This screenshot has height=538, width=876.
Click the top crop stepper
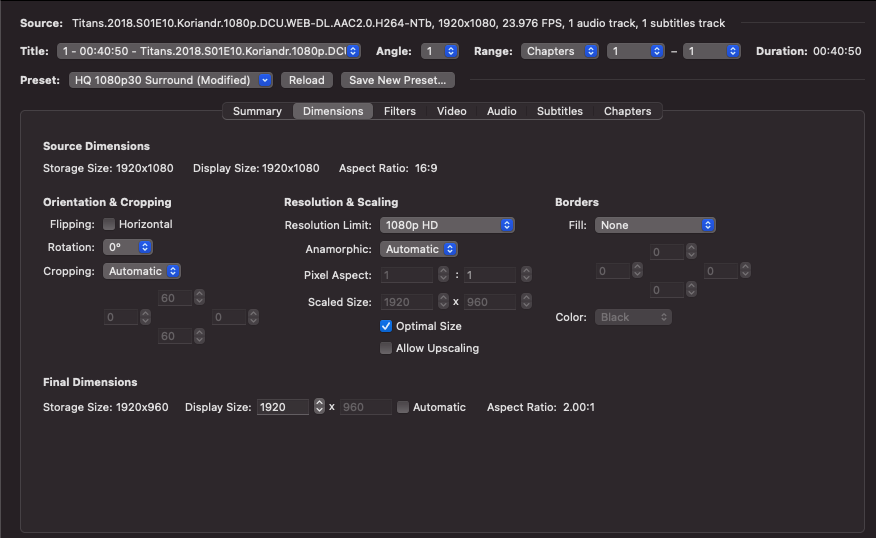(199, 297)
